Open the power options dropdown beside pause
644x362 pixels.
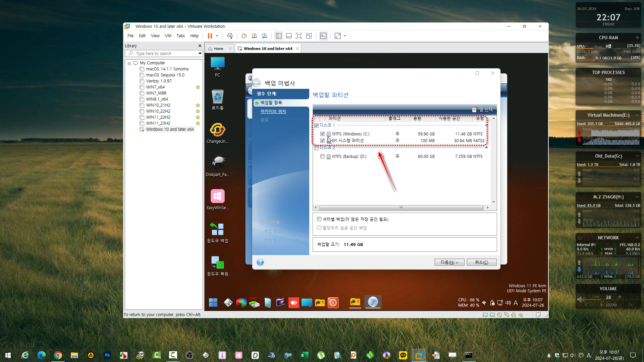(217, 36)
